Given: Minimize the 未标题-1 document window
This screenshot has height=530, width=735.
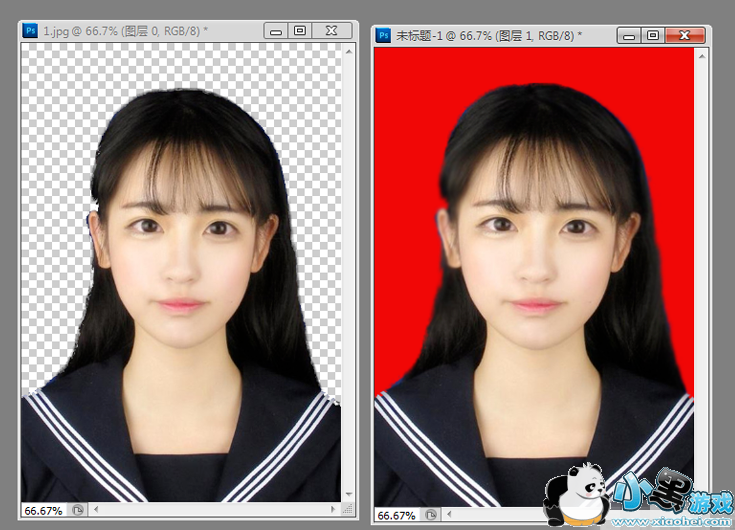Looking at the screenshot, I should click(628, 35).
